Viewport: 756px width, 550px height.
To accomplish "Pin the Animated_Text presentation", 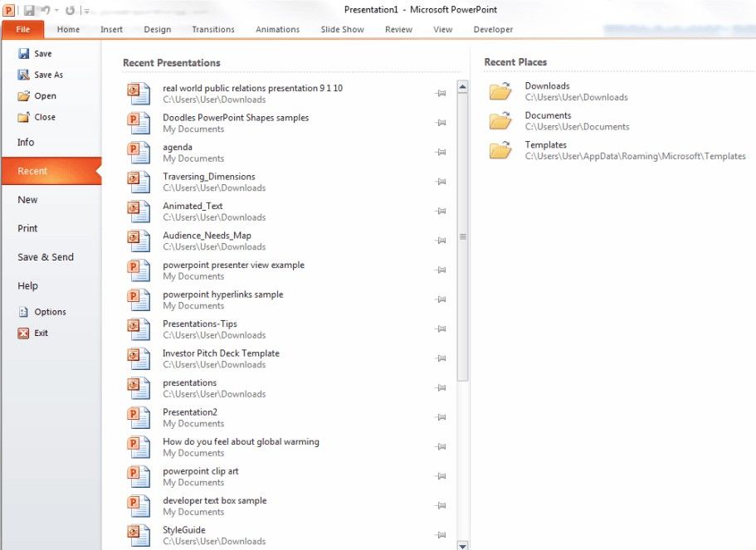I will click(x=440, y=211).
